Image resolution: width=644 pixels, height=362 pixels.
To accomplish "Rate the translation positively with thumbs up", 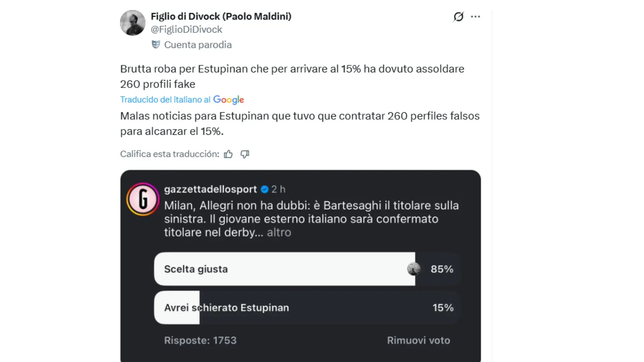I will tap(228, 154).
